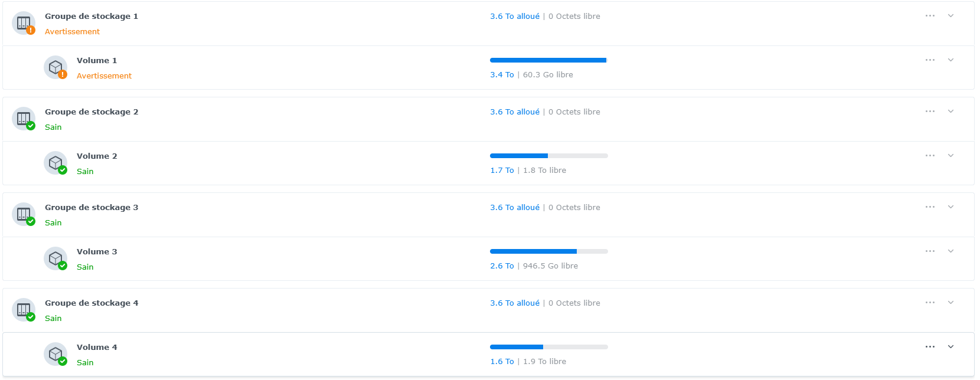Click the Volume 2 cube icon
Image resolution: width=980 pixels, height=380 pixels.
[55, 163]
